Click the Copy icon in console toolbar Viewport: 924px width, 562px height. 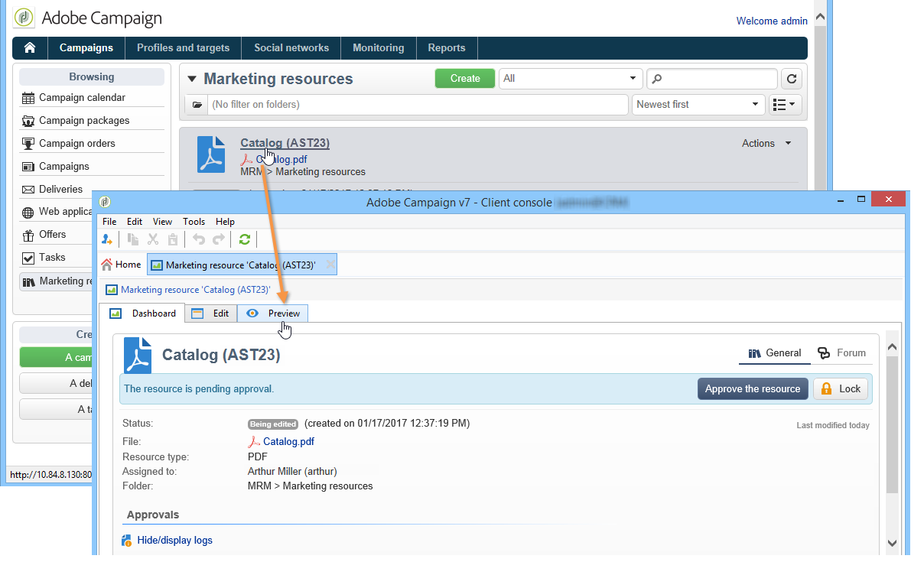132,239
